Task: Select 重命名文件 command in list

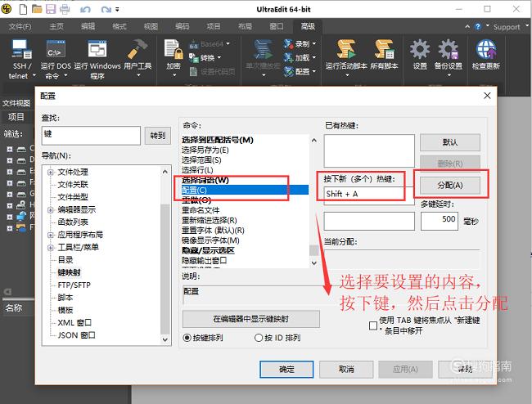Action: (x=201, y=210)
